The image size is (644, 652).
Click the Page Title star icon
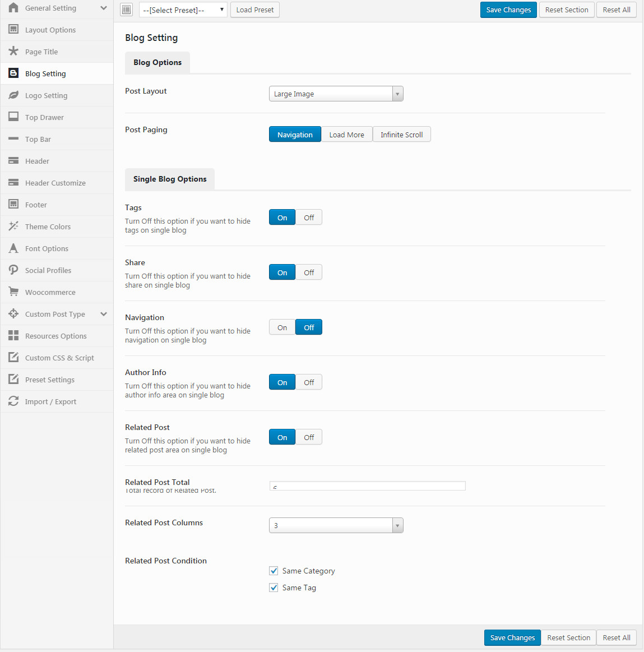13,51
